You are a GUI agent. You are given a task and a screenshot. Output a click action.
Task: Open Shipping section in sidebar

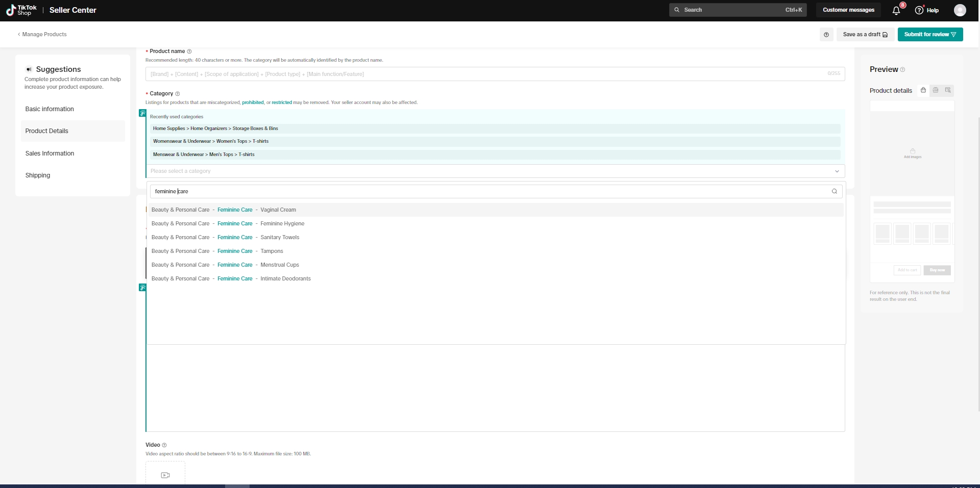pos(38,175)
